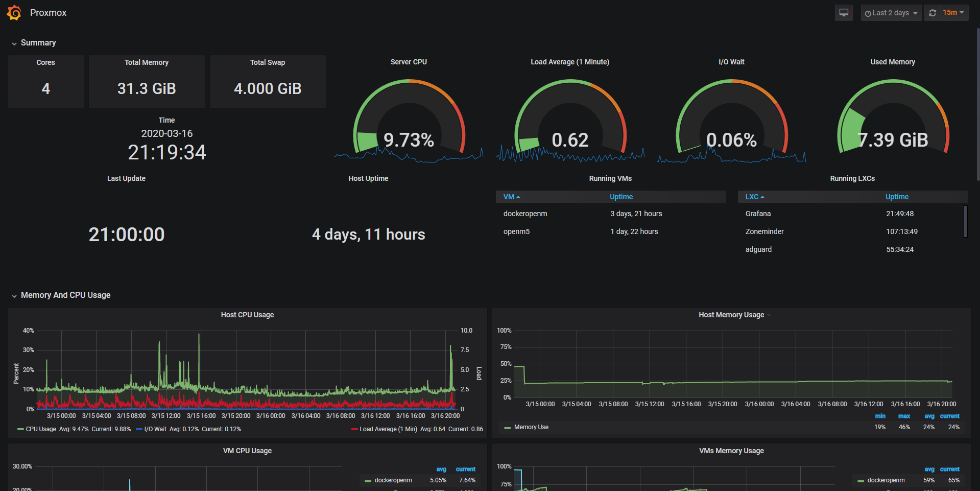Select the openm5 VM row

610,231
